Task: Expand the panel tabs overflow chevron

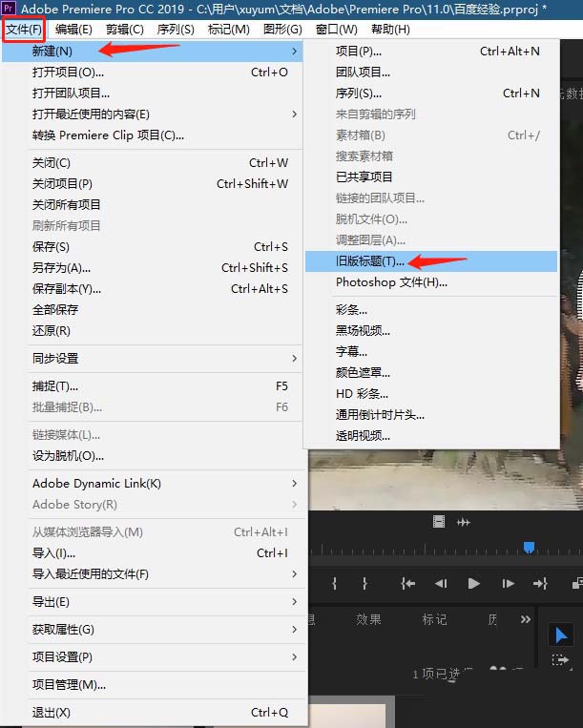Action: click(x=525, y=619)
